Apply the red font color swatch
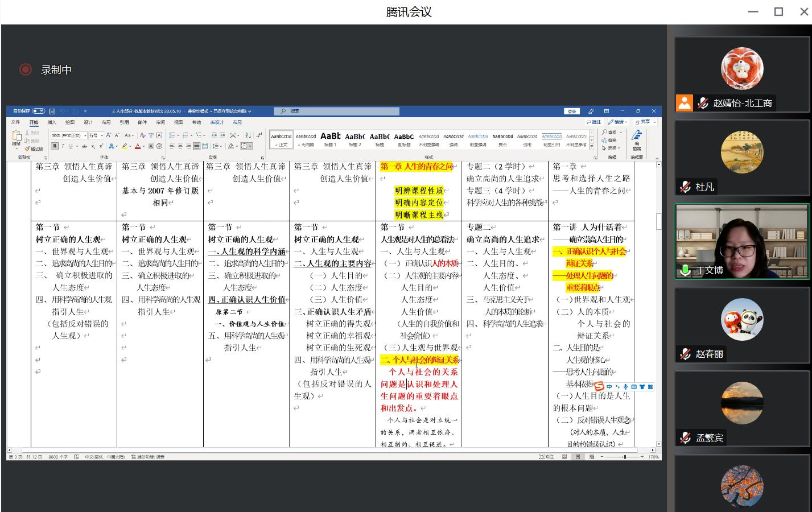This screenshot has height=512, width=812. (x=138, y=146)
